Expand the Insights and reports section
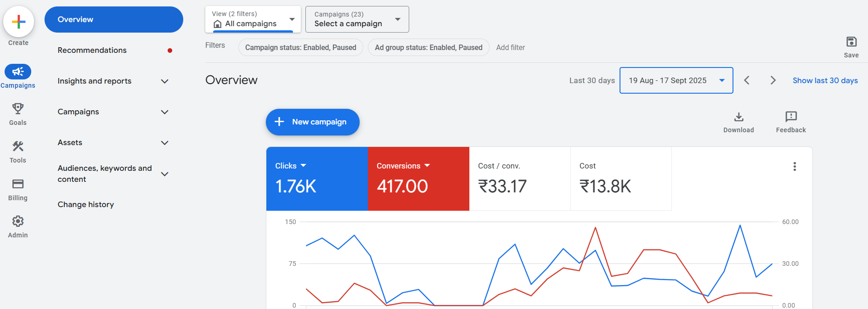Viewport: 868px width, 309px height. [164, 81]
